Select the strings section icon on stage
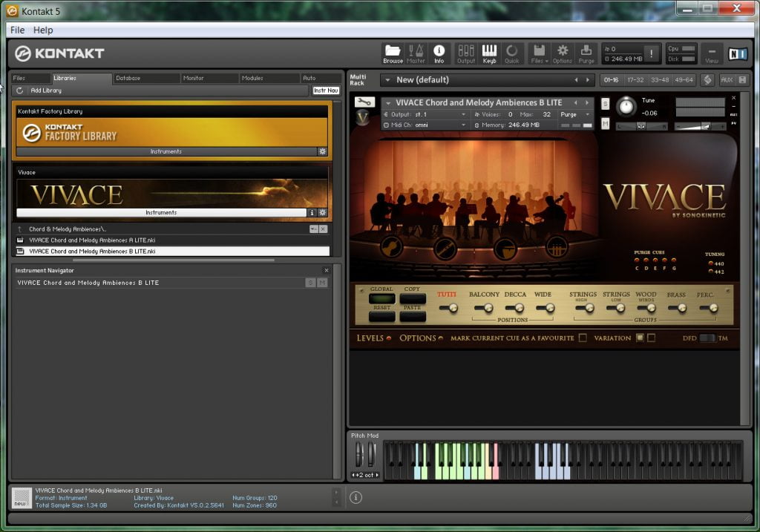This screenshot has height=532, width=760. (x=392, y=246)
